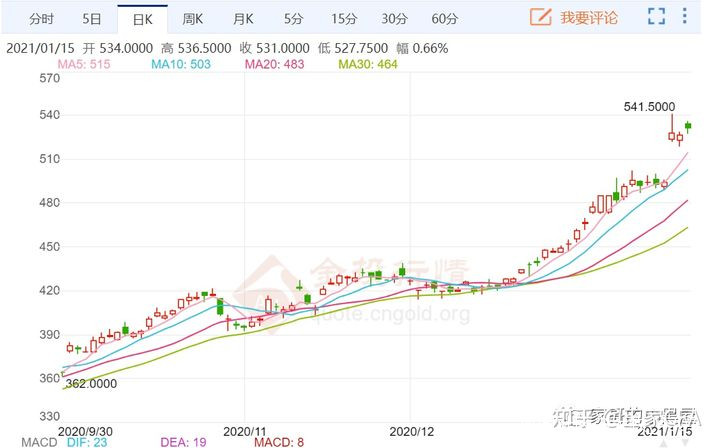Image resolution: width=720 pixels, height=448 pixels.
Task: Click the MA10: 503 indicator label
Action: 181,64
